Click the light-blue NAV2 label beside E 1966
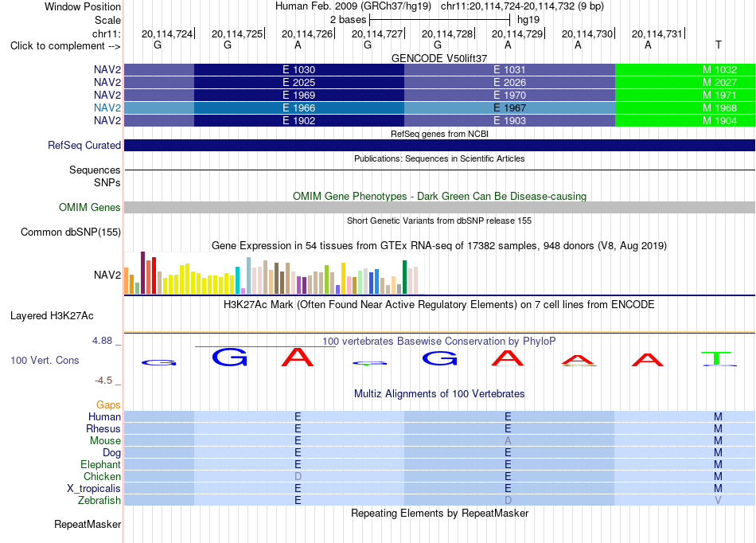Viewport: 756px width, 543px height. tap(107, 107)
